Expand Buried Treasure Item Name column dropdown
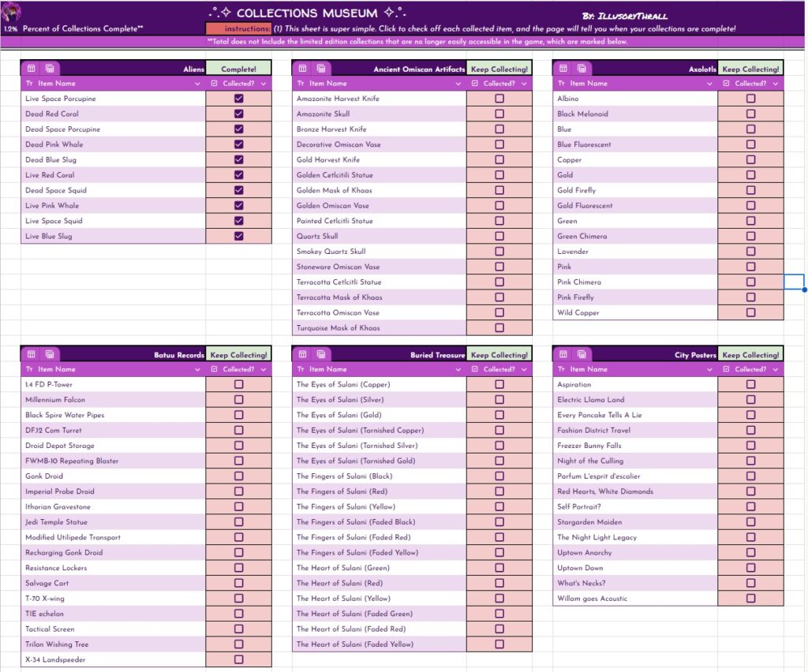Screen dimensions: 808x672 458,369
